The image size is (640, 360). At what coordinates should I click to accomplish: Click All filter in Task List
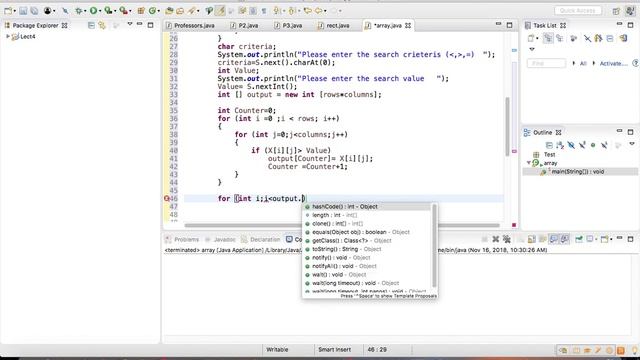[583, 63]
